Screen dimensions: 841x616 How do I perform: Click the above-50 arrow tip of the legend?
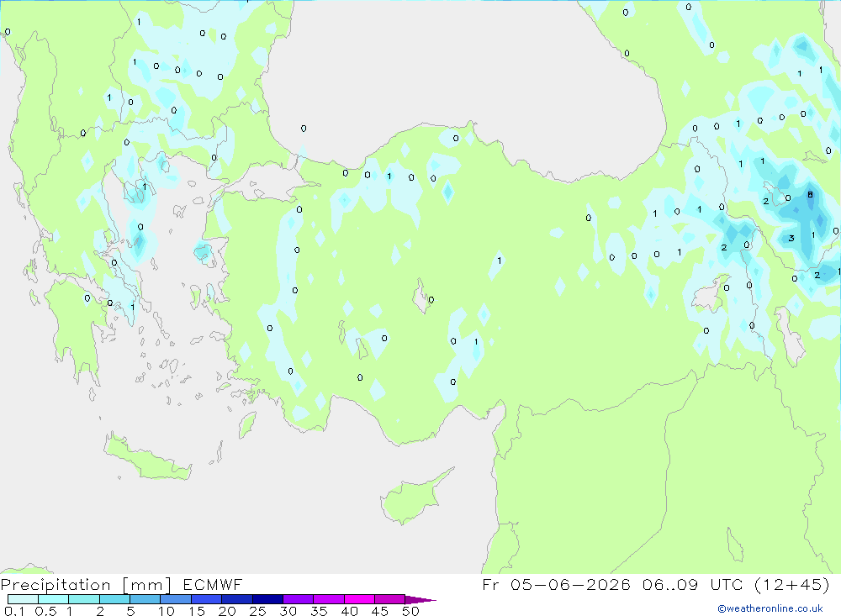[420, 599]
